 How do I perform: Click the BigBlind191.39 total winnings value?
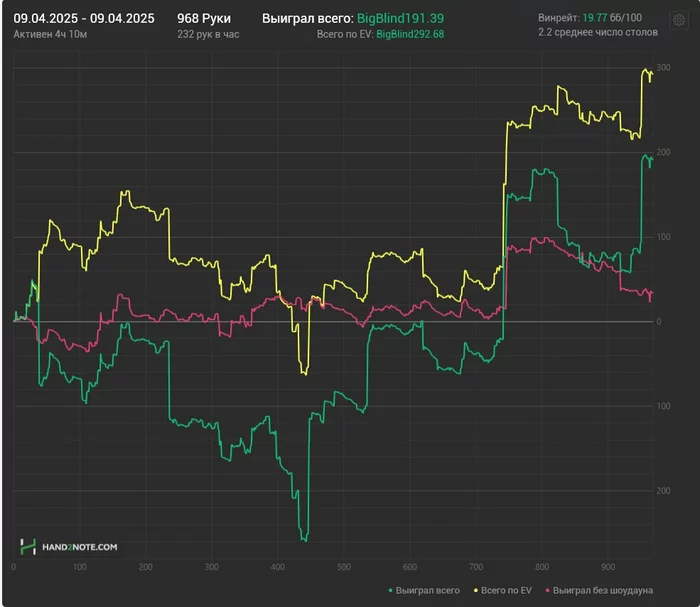pos(400,18)
